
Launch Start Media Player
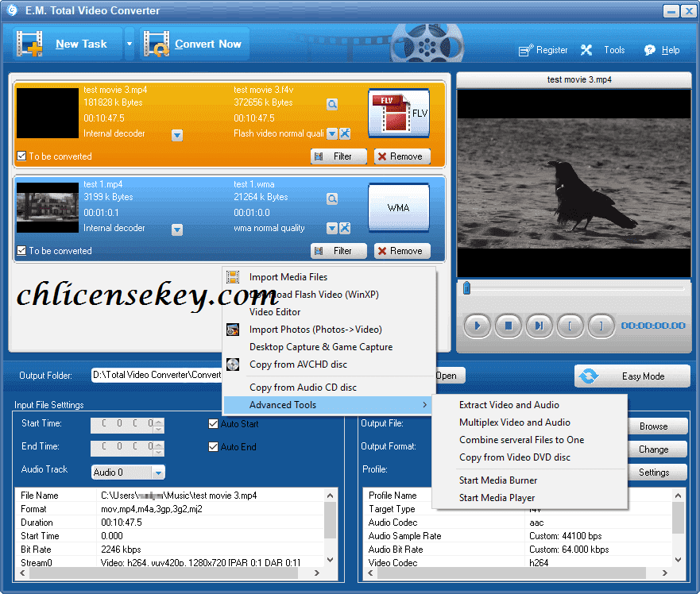coord(529,498)
